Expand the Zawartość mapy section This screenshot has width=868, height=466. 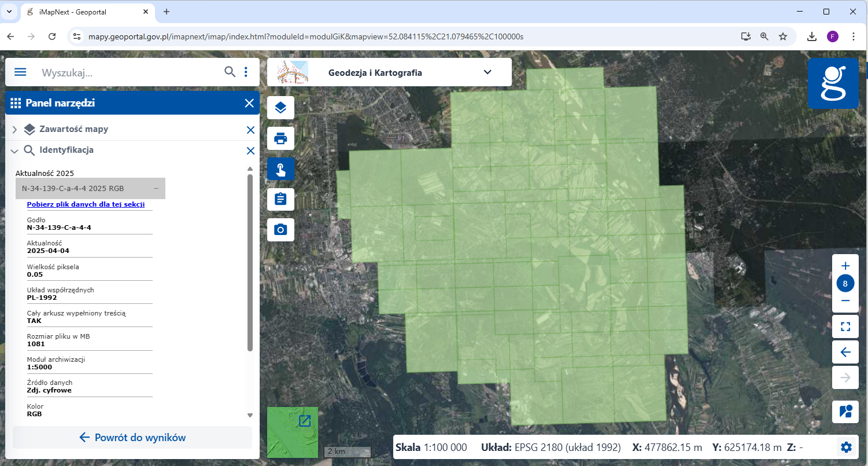pos(15,130)
